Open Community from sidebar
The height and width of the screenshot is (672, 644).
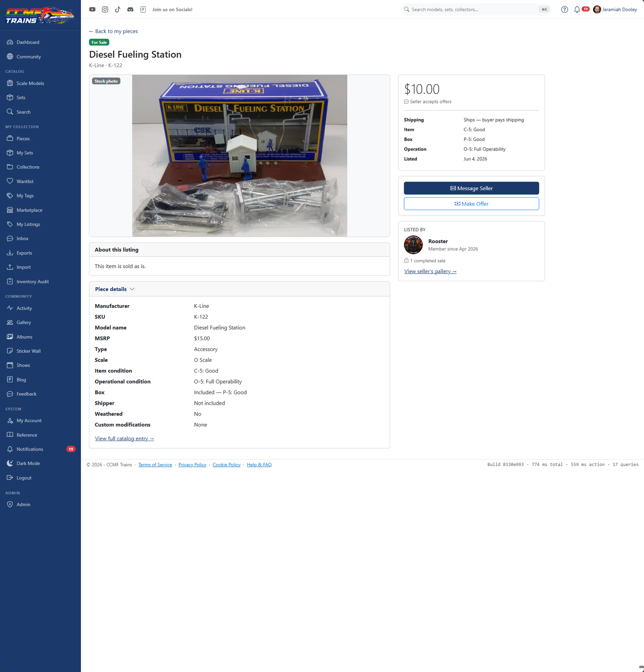[40, 57]
